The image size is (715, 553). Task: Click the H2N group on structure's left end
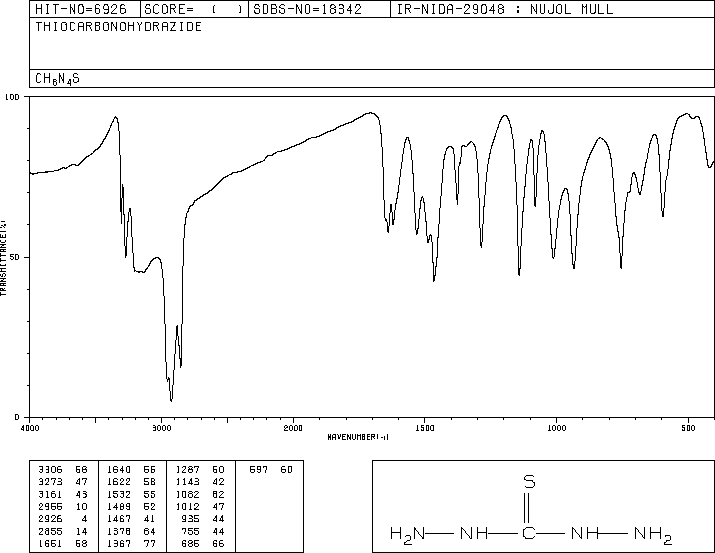[x=408, y=535]
